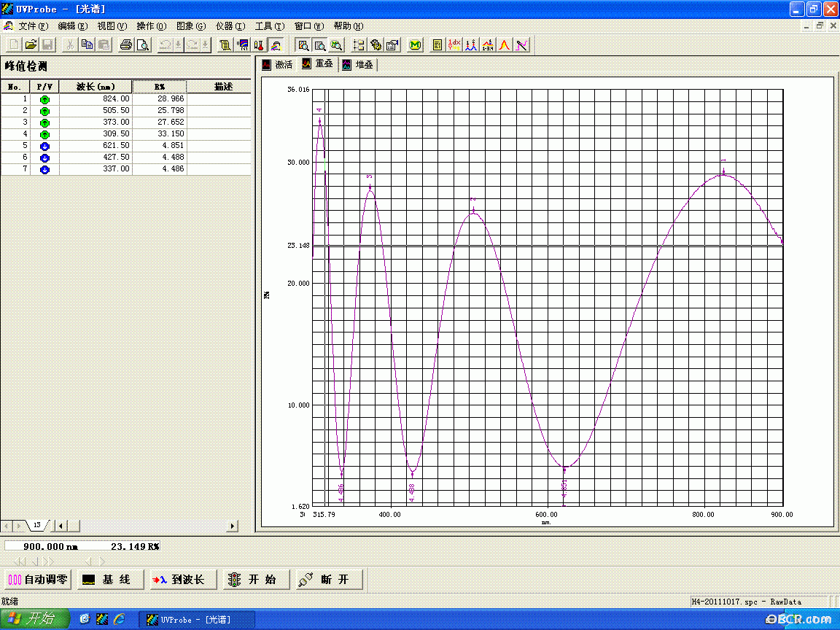Click the 自动调零 button

pos(38,579)
